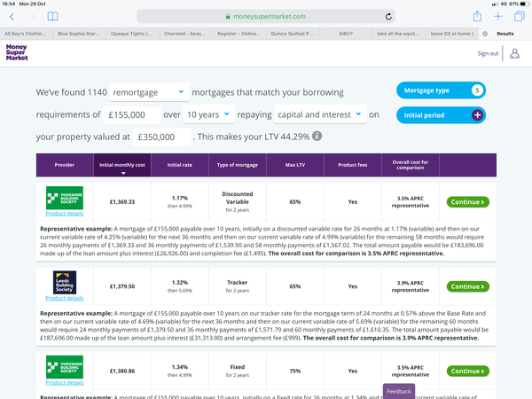Open the user account profile icon
This screenshot has height=399, width=532.
(x=514, y=53)
